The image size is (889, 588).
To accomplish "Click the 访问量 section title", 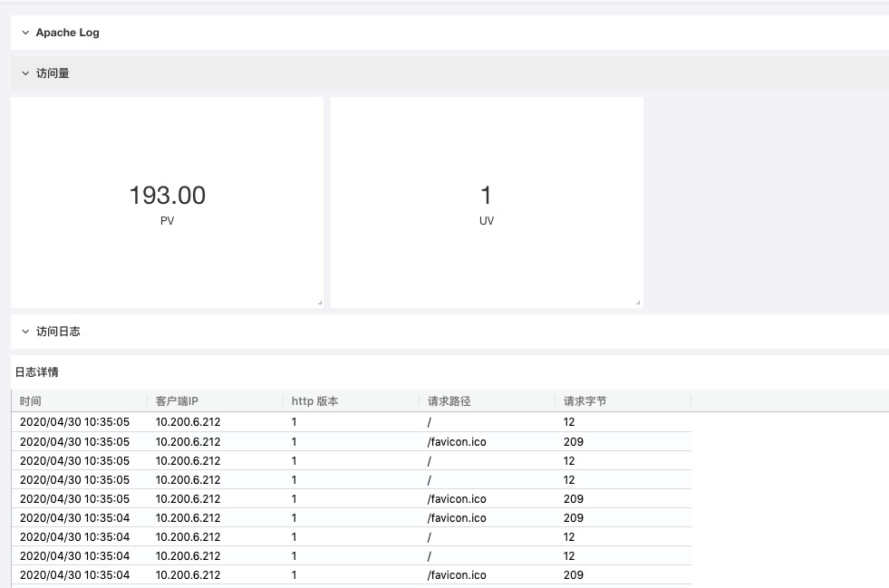I will [53, 73].
